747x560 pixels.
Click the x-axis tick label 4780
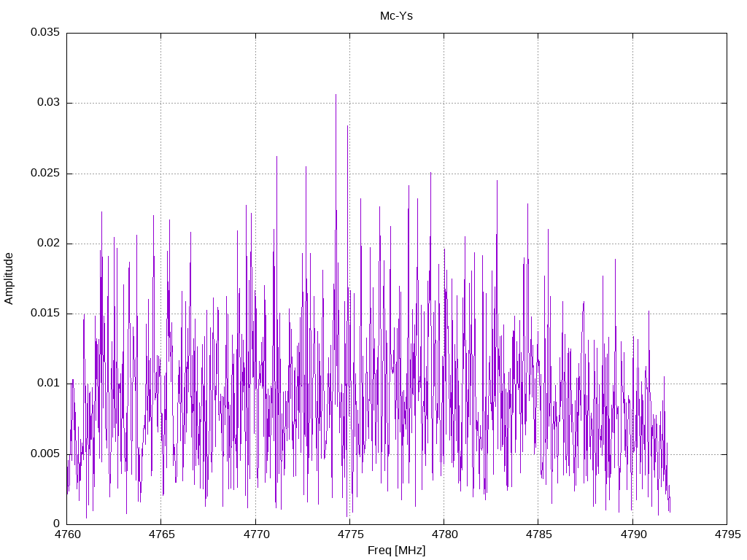[444, 534]
